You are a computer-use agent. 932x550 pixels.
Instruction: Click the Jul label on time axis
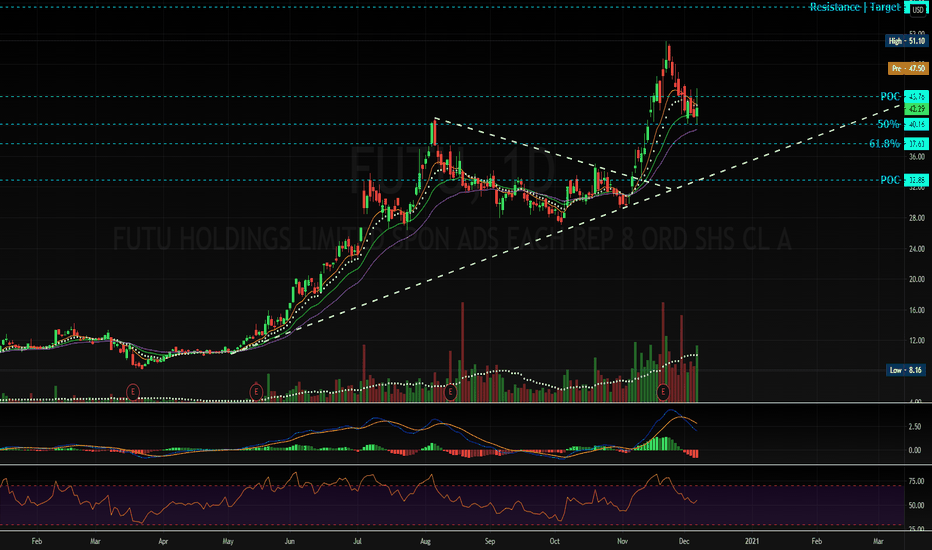(x=357, y=541)
